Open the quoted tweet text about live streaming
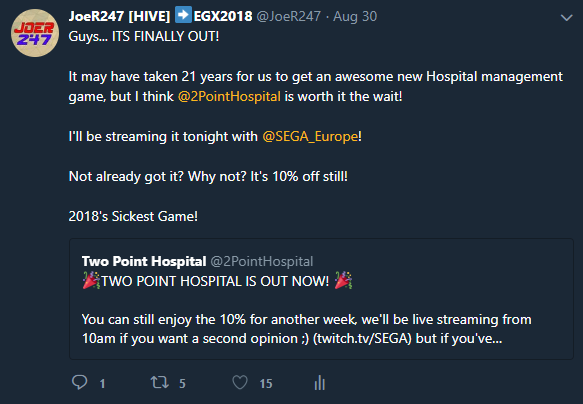The width and height of the screenshot is (583, 404). tap(306, 329)
